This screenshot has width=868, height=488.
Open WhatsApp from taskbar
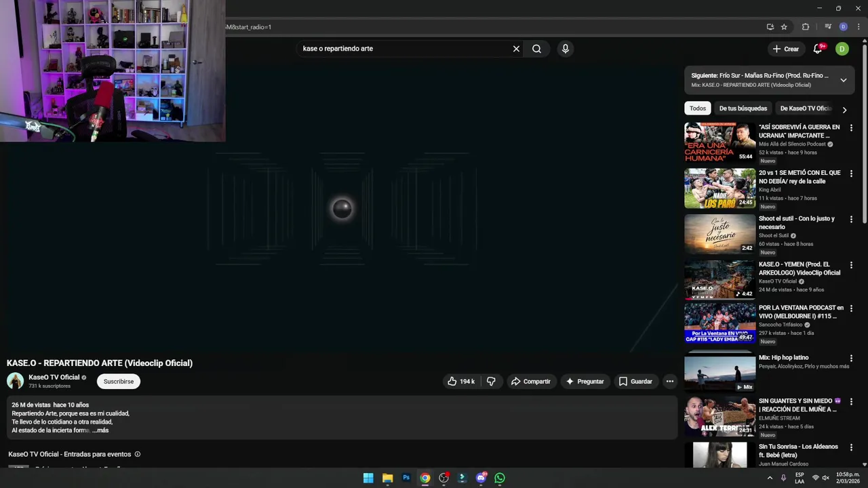click(x=500, y=478)
